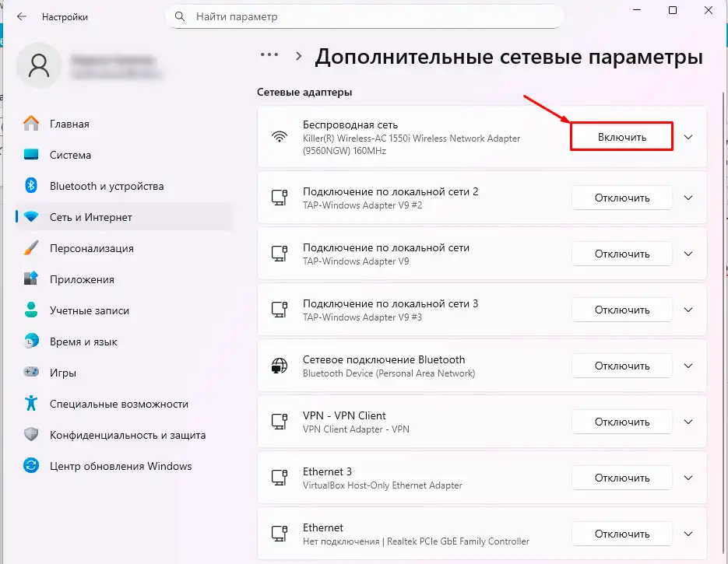Screen dimensions: 728x564
Task: Disable Подключение по локальной сети 2
Action: [621, 198]
